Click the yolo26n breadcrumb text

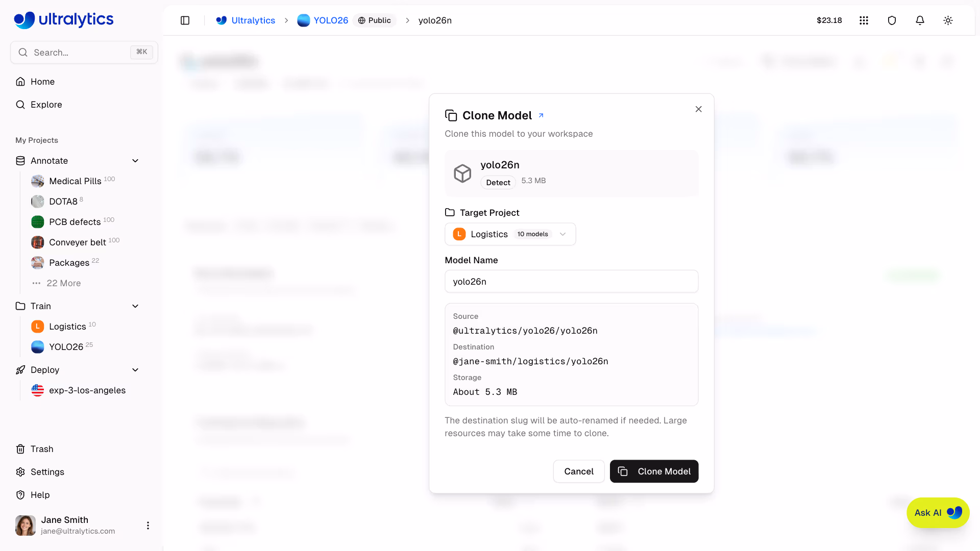[x=435, y=20]
